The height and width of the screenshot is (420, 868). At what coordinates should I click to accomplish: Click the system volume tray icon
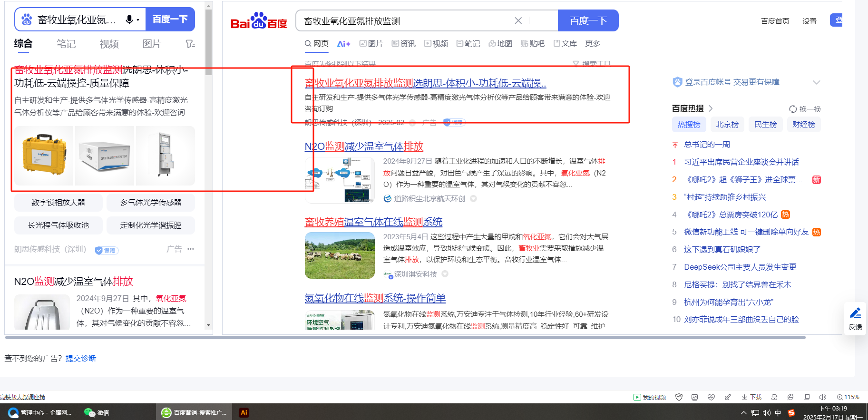[767, 413]
